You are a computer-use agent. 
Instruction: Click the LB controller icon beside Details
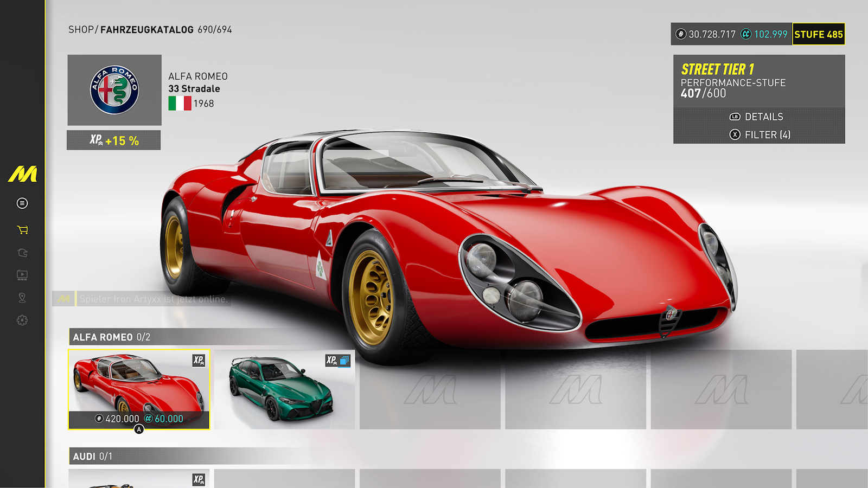click(x=735, y=117)
